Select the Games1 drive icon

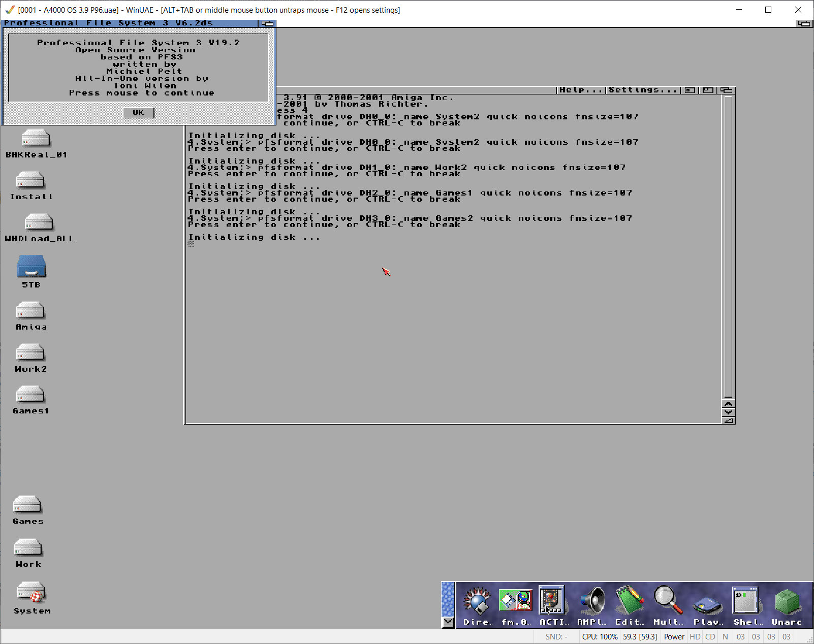tap(30, 395)
